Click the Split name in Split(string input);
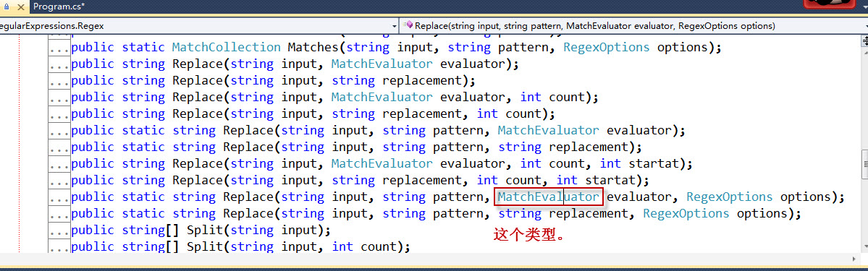This screenshot has width=868, height=271. (x=205, y=230)
